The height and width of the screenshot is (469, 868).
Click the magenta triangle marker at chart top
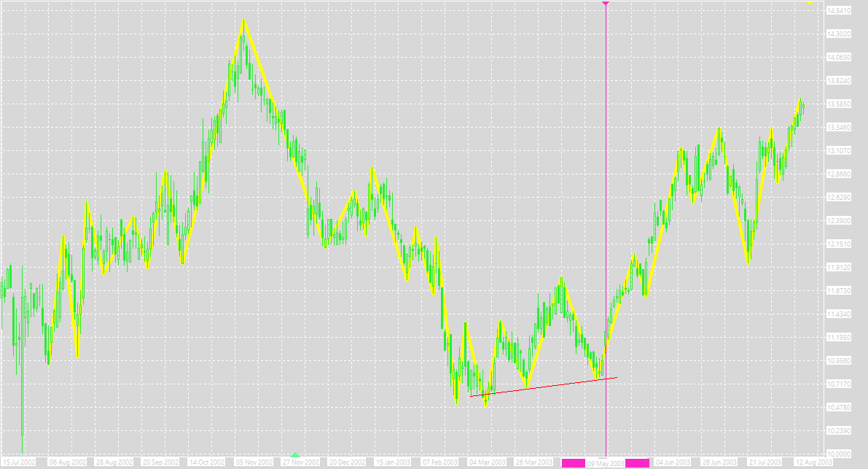tap(606, 4)
